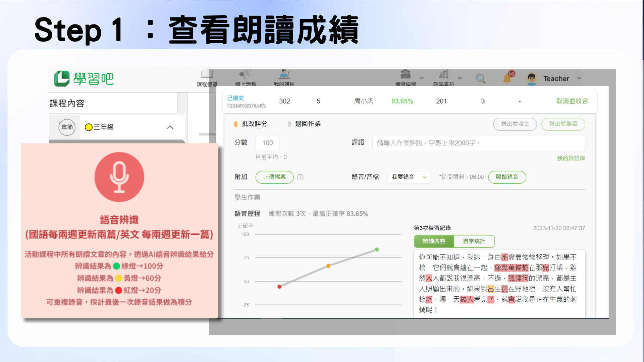Click the highlighted words 像幾萬條蛇

click(512, 267)
